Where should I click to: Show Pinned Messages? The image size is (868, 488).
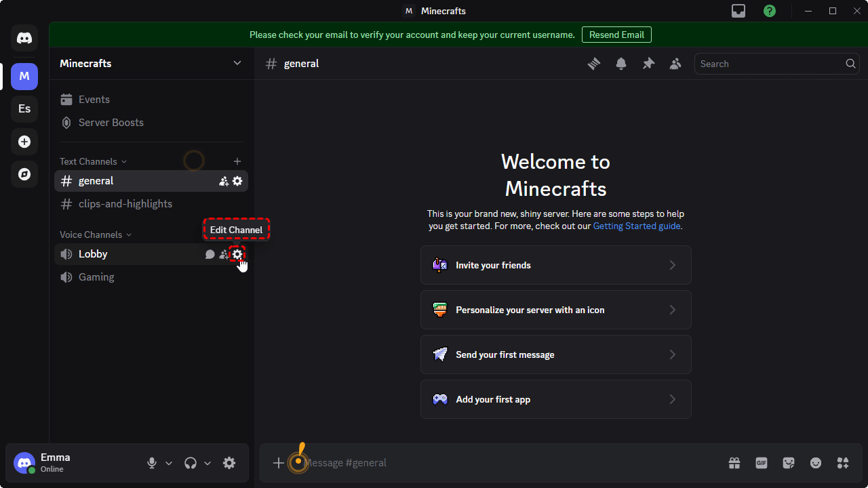point(648,64)
